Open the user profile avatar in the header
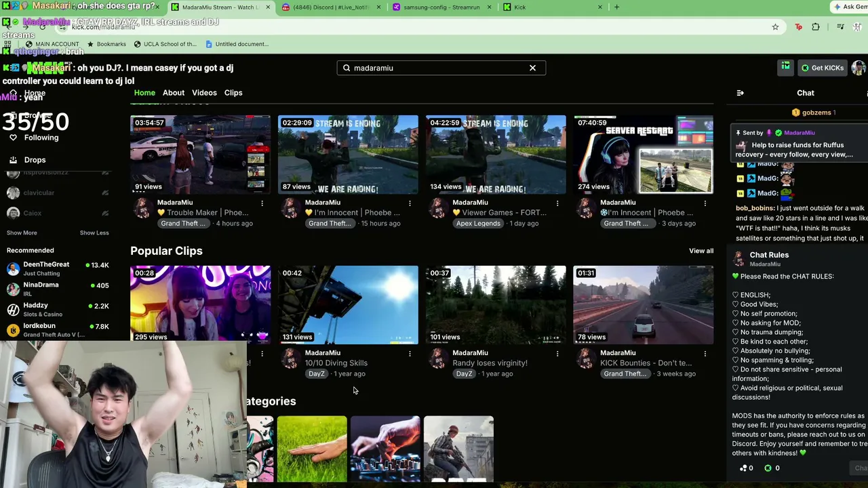868x488 pixels. click(x=859, y=68)
